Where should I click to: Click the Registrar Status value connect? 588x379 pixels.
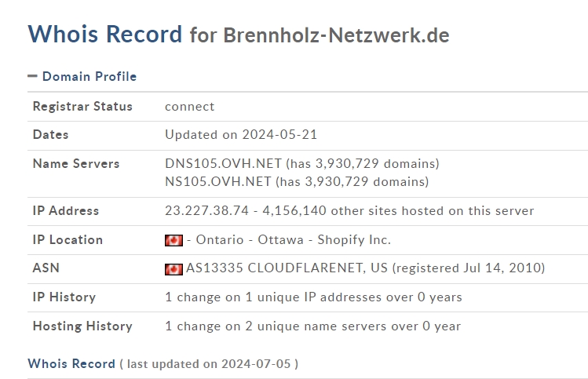(190, 107)
